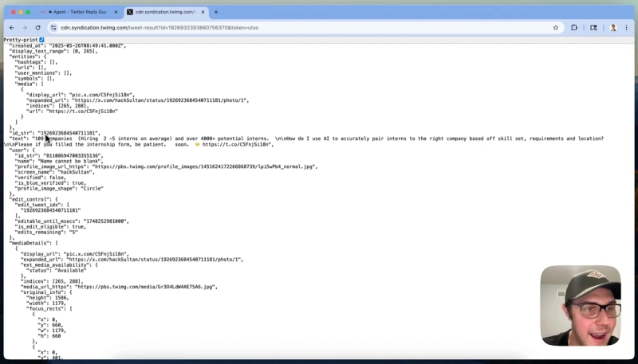Click the "profile_image_shape": "Circle" line
This screenshot has width=638, height=364.
click(x=59, y=189)
